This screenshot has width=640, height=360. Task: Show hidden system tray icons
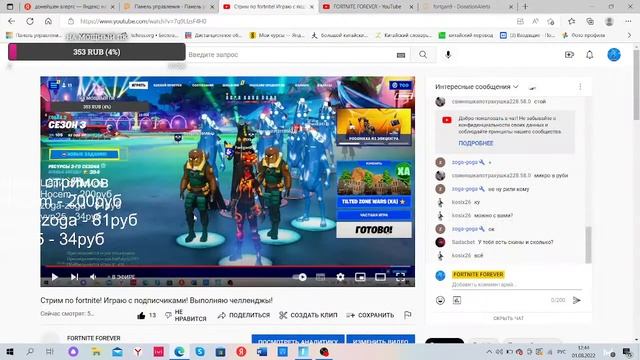click(489, 351)
